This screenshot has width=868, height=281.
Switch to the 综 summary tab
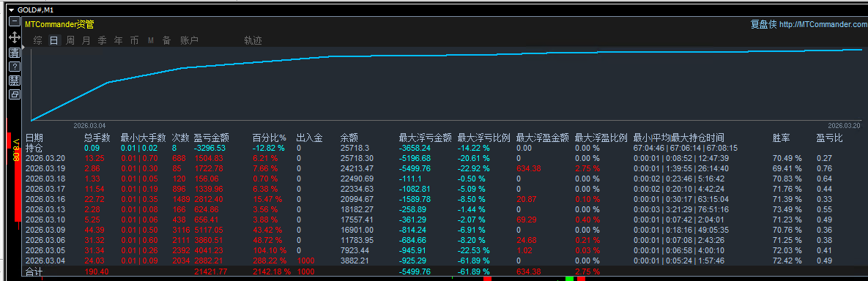(37, 40)
